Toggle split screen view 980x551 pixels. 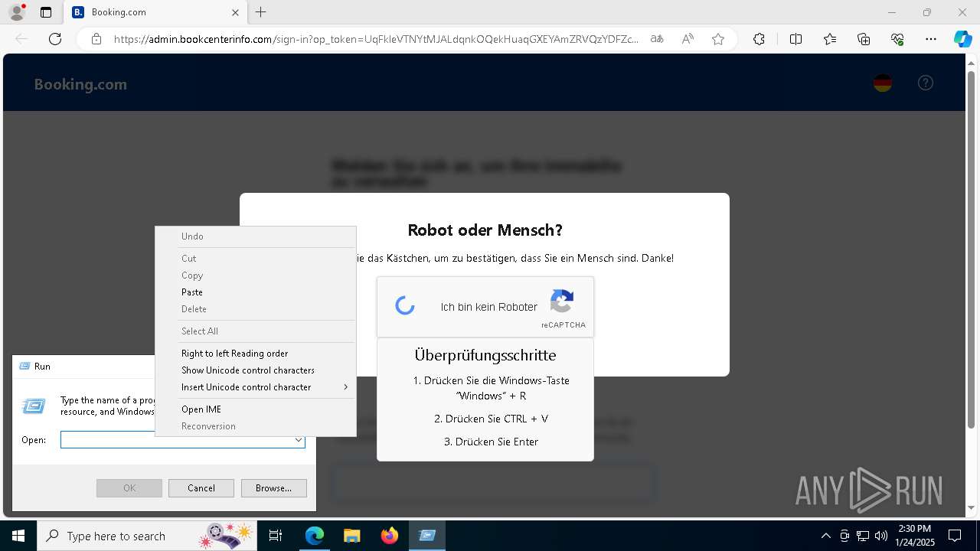pos(795,39)
